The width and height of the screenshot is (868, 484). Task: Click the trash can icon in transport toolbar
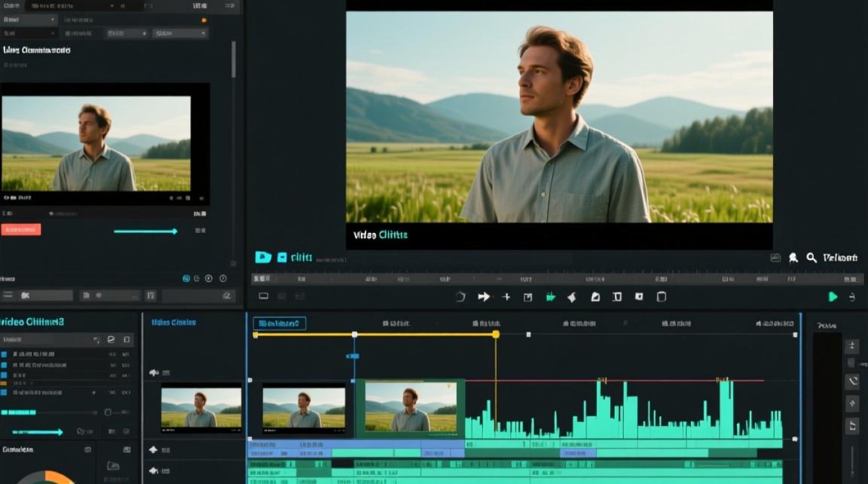661,297
